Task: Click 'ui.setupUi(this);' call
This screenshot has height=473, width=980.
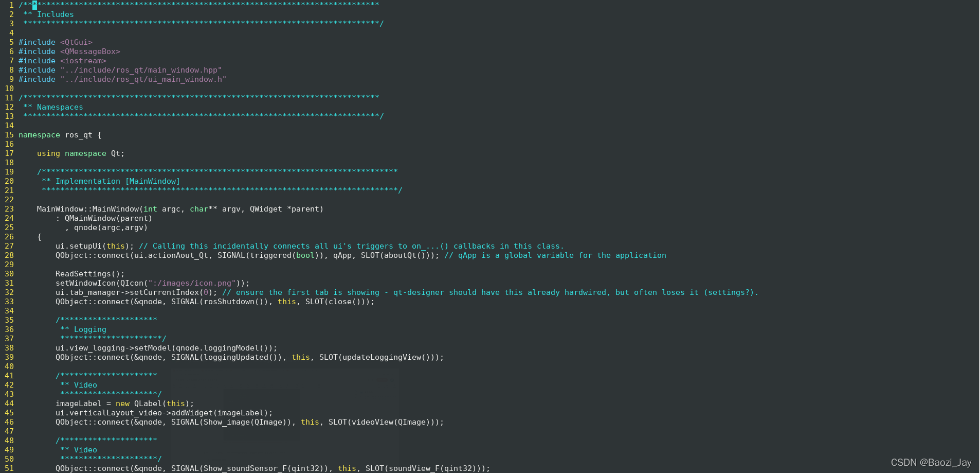Action: [95, 246]
